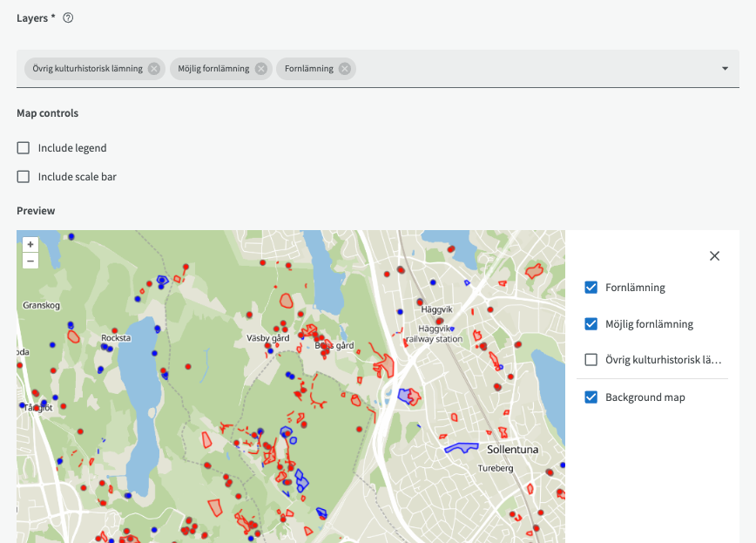Click the blue polygon near Sollentuna
This screenshot has height=543, width=756.
point(462,448)
